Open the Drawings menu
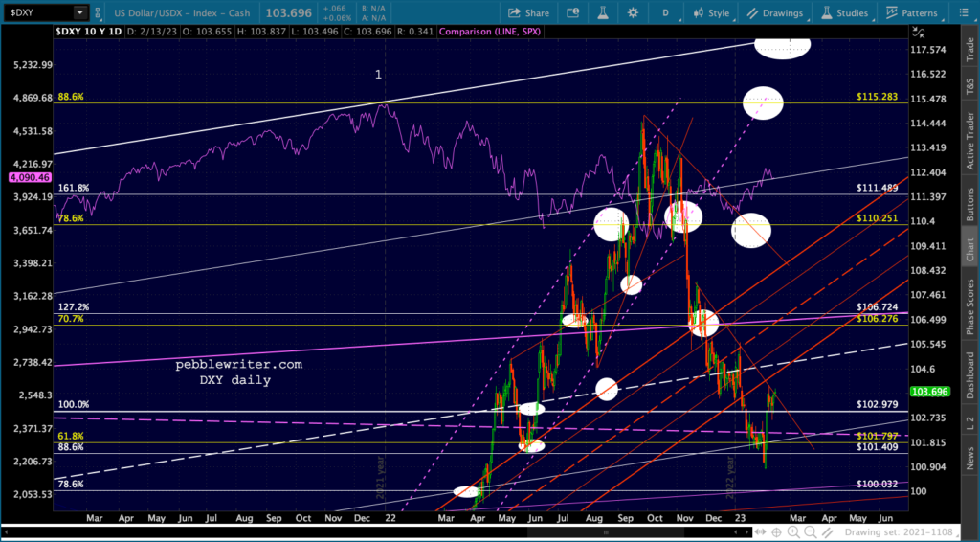This screenshot has height=542, width=980. point(775,12)
